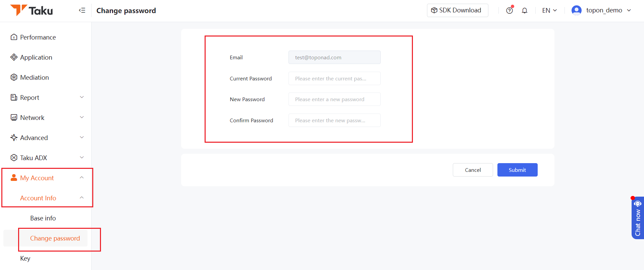Expand the Advanced submenu chevron
The image size is (644, 270).
[x=82, y=137]
